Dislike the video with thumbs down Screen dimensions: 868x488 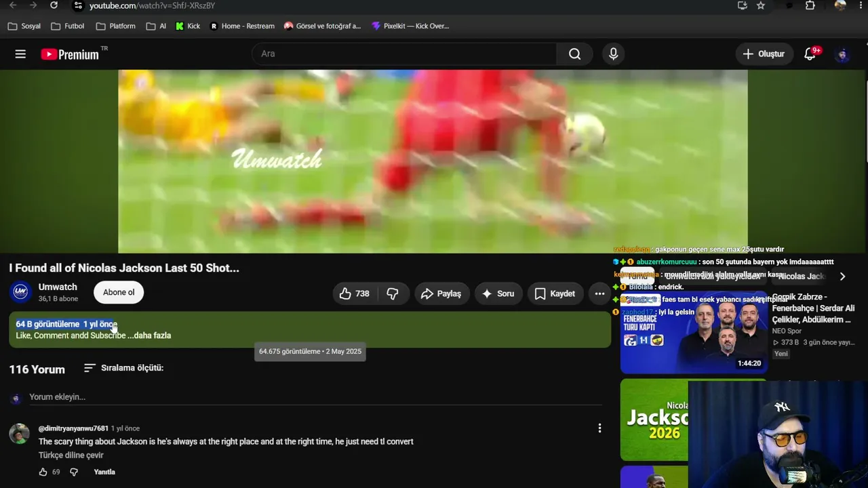coord(393,293)
